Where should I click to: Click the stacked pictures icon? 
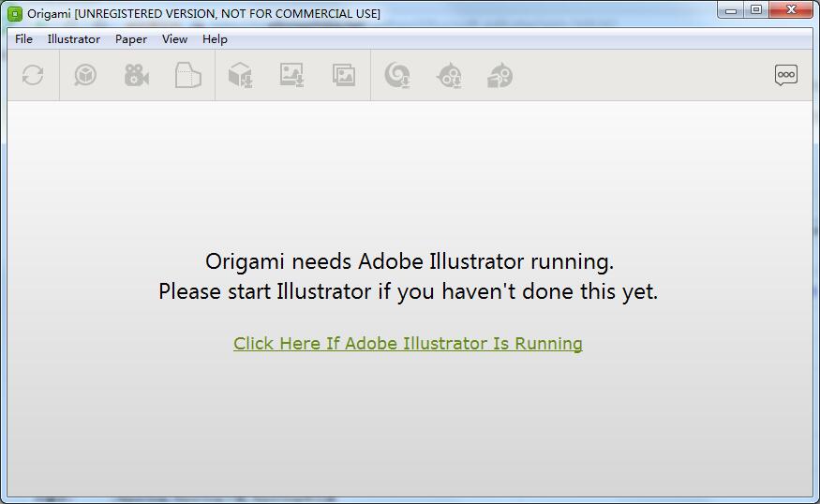(x=344, y=75)
